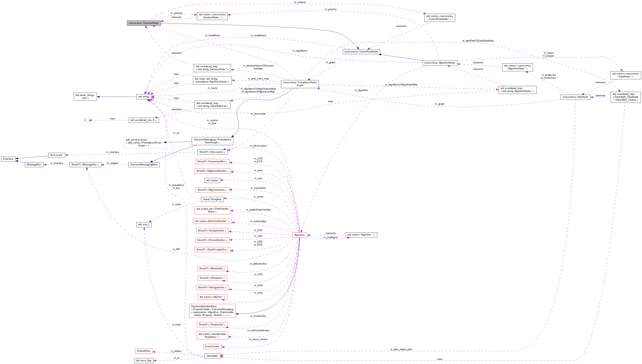Open the EventContext node
The width and height of the screenshot is (642, 364).
212,347
